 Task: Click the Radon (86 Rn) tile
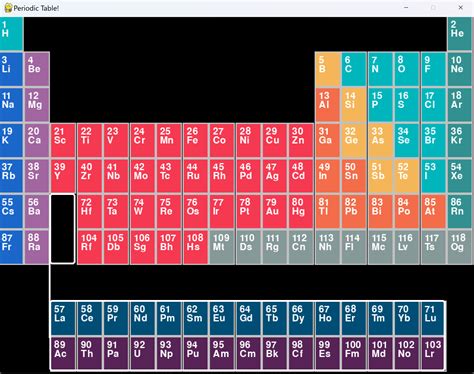(460, 211)
